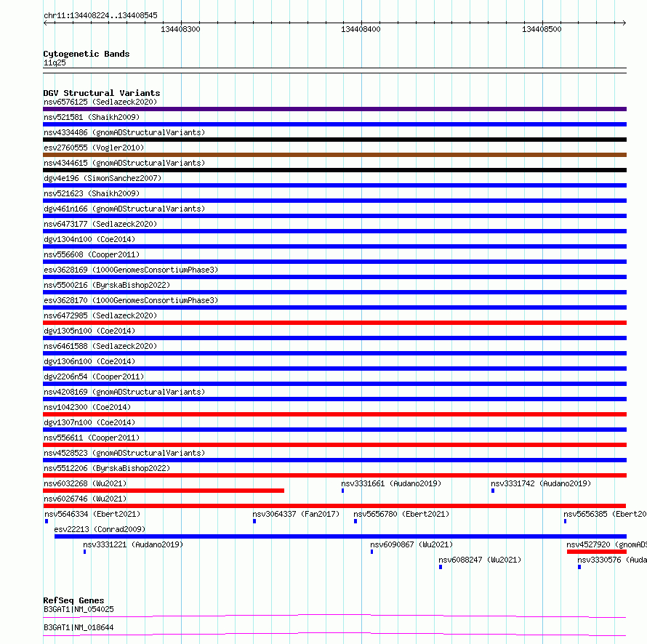Select the red nsv6472985 variant bar
This screenshot has width=647, height=644.
[x=334, y=323]
